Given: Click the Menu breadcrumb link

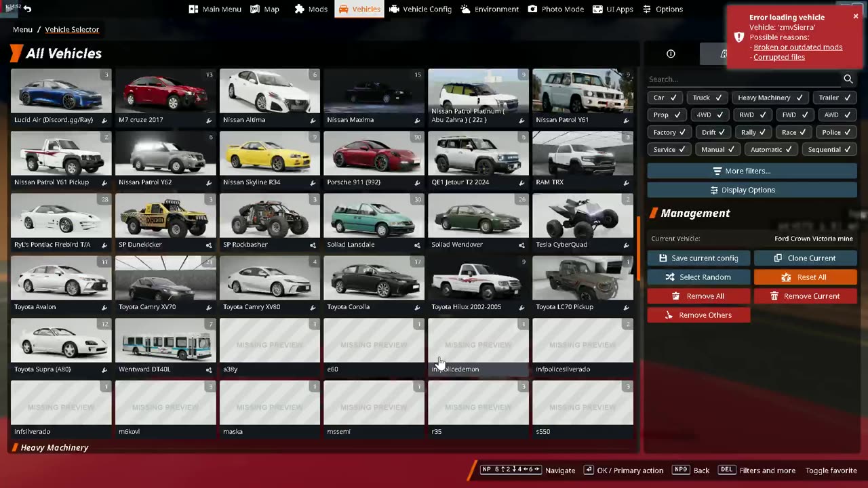Looking at the screenshot, I should tap(22, 29).
